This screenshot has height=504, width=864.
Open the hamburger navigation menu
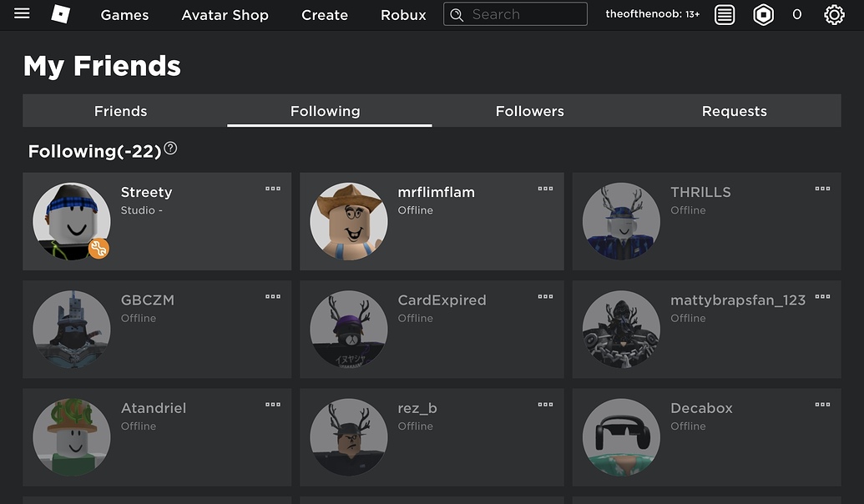click(22, 13)
